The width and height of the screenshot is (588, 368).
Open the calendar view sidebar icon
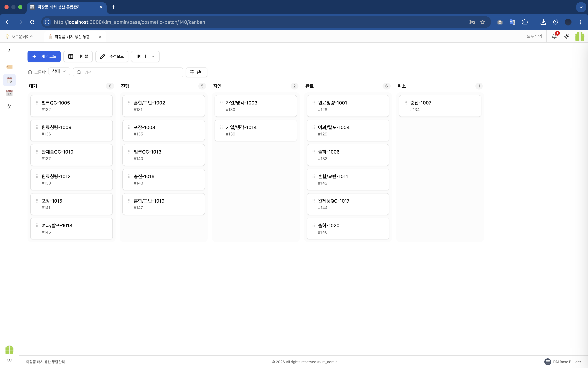tap(9, 93)
